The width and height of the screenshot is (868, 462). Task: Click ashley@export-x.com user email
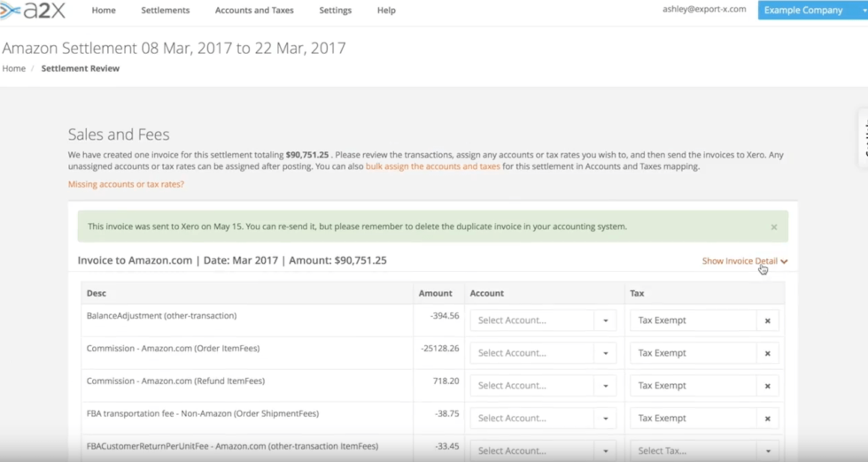pyautogui.click(x=704, y=9)
